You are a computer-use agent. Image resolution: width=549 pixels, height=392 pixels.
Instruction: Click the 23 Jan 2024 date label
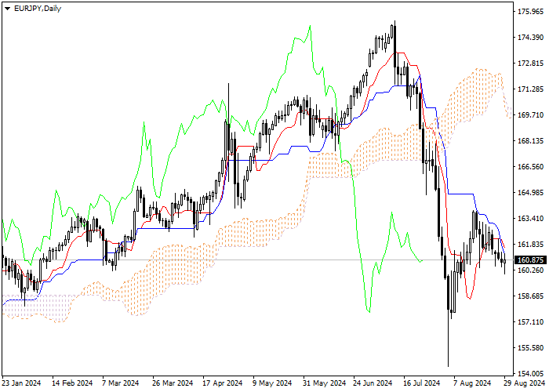click(x=21, y=383)
